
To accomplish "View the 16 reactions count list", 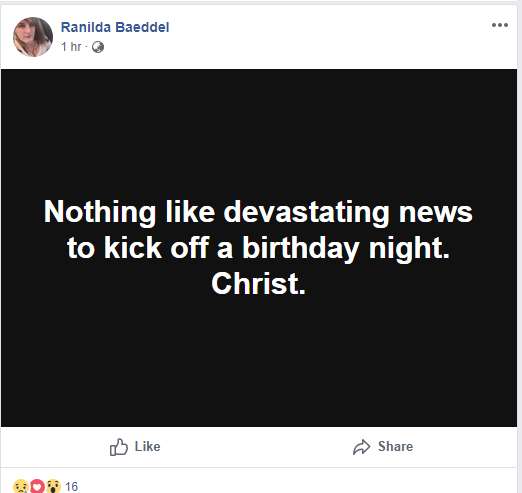I will [x=72, y=487].
